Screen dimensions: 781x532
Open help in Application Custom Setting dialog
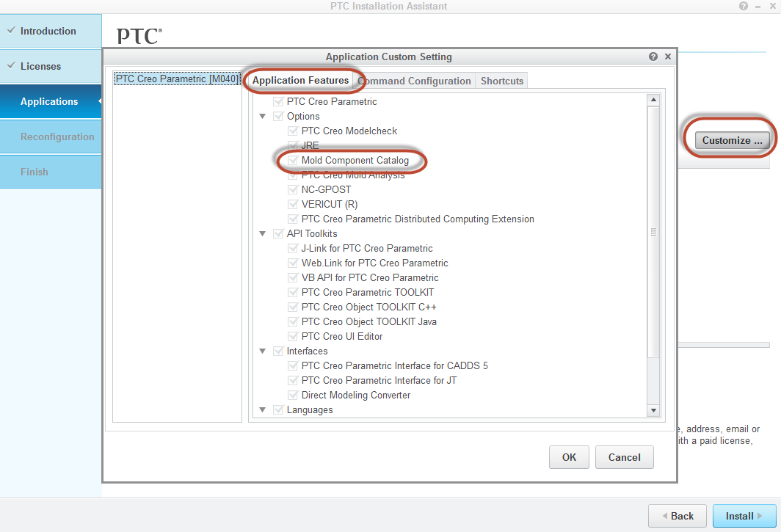653,57
